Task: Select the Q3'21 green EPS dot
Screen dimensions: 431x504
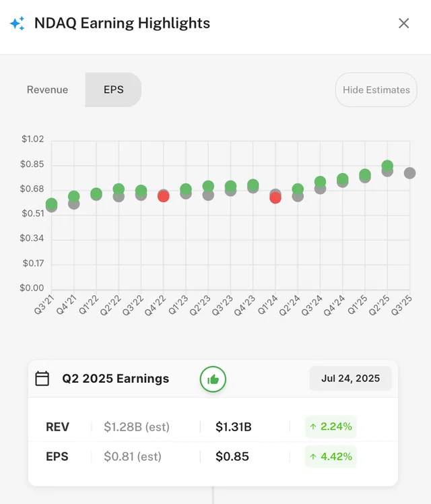Action: [51, 203]
